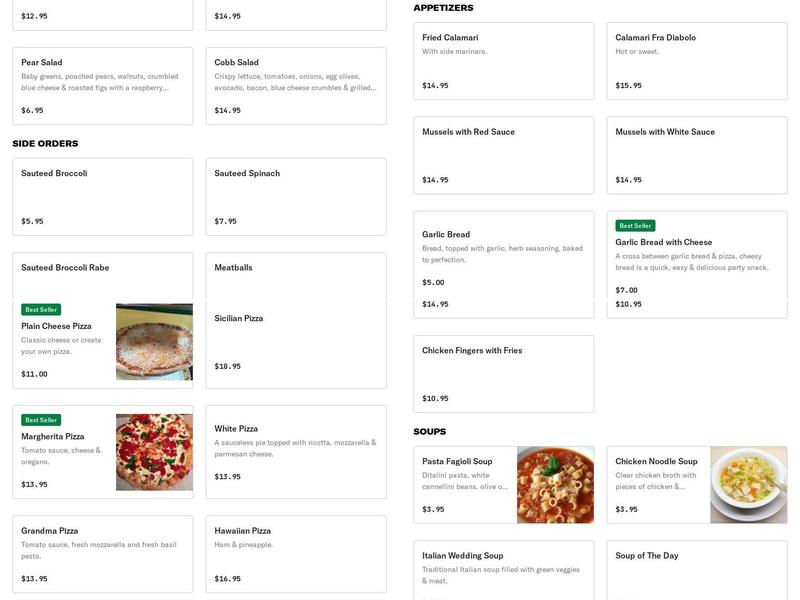The height and width of the screenshot is (600, 800).
Task: Select the Sicilian Pizza item
Action: (295, 340)
